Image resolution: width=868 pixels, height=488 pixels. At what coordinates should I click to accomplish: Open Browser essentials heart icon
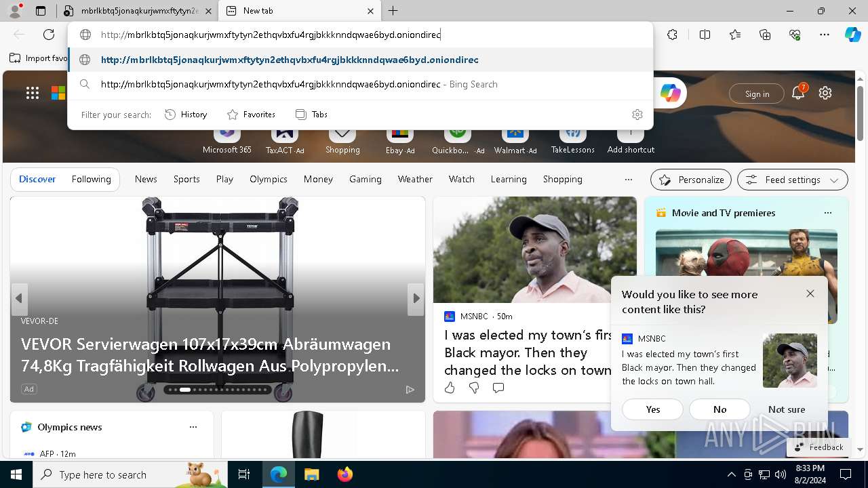(x=795, y=35)
